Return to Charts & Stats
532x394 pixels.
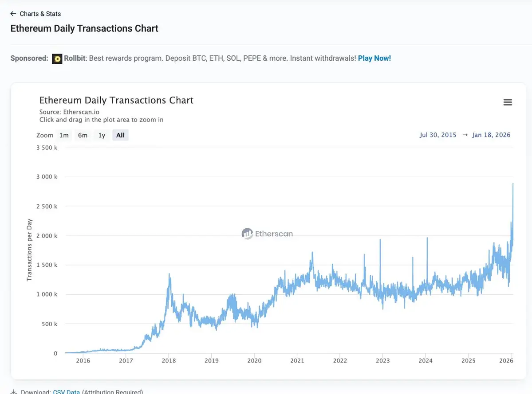40,14
